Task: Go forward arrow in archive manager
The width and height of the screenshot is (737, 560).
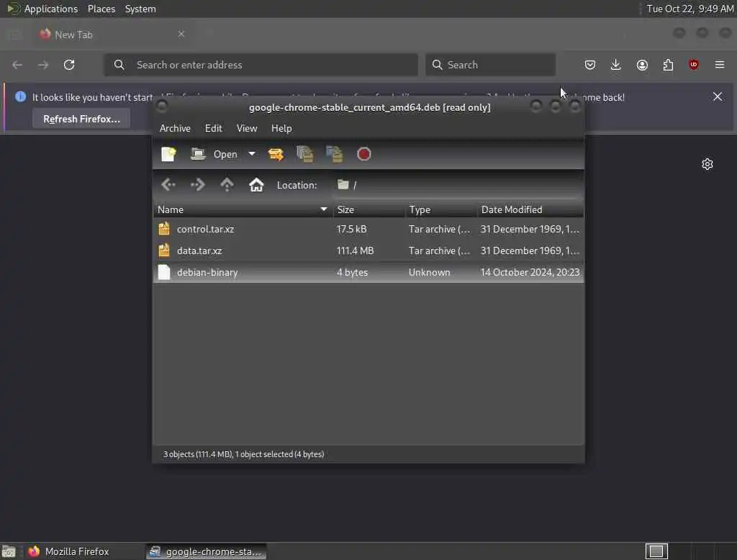Action: tap(197, 185)
